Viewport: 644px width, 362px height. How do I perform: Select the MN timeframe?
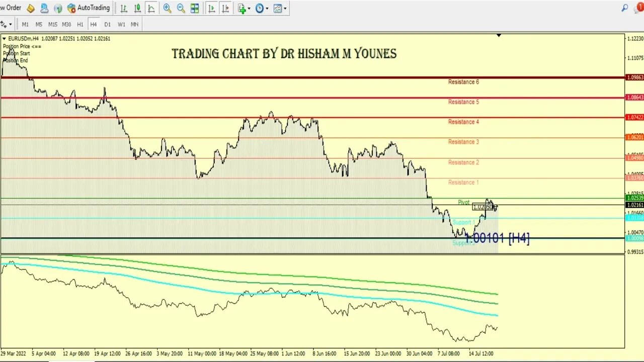tap(135, 24)
